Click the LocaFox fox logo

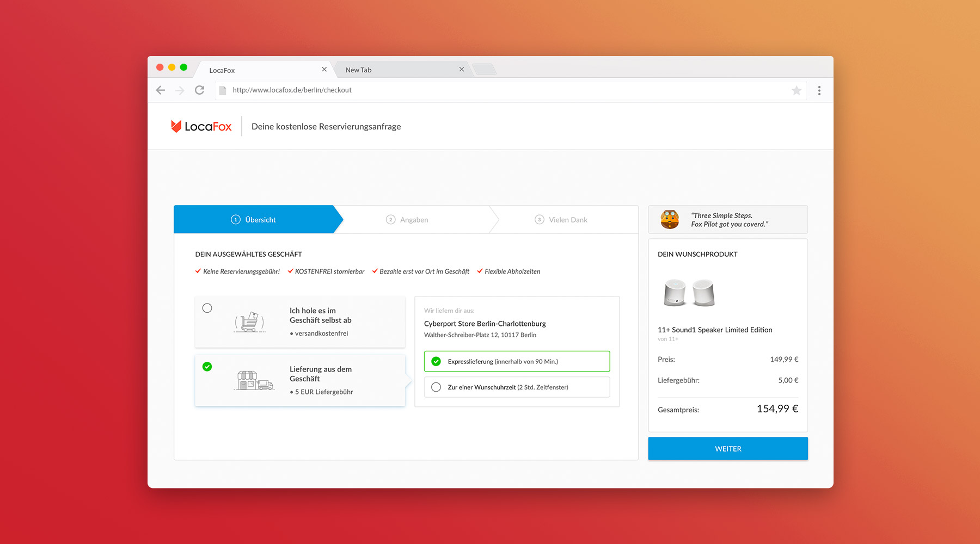(176, 126)
